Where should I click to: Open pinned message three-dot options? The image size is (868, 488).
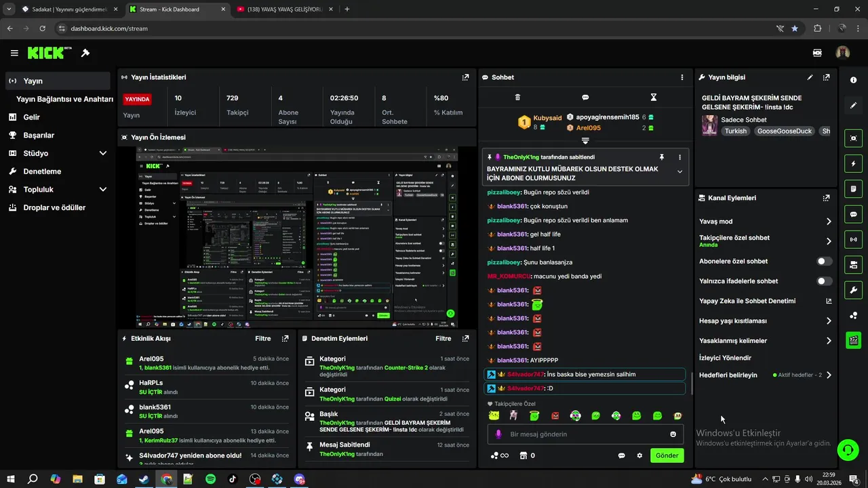click(679, 157)
